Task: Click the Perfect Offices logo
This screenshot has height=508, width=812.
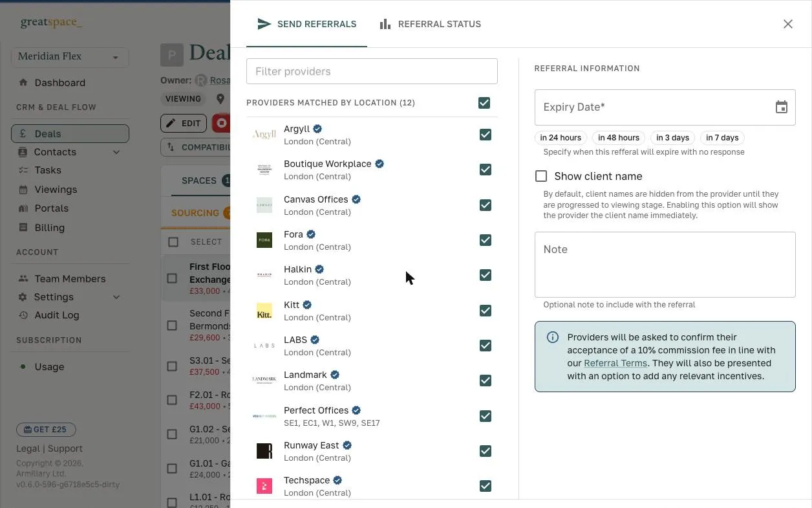Action: pos(264,416)
